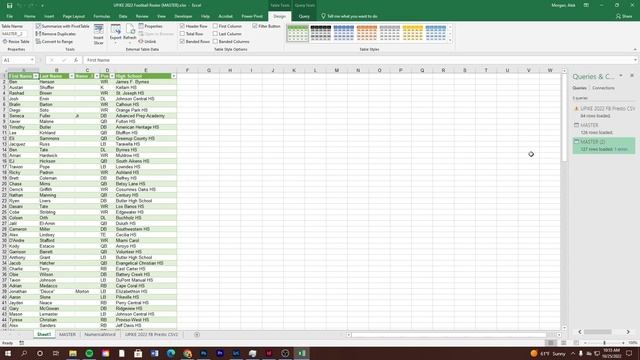Viewport: 640px width, 360px height.
Task: Toggle Header Row checkbox
Action: pyautogui.click(x=182, y=26)
